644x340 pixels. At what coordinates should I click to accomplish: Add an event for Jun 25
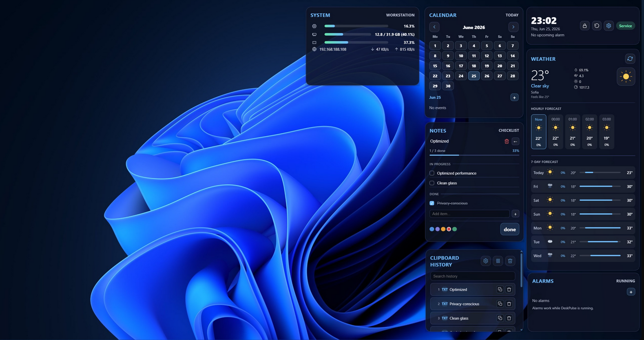pyautogui.click(x=514, y=97)
